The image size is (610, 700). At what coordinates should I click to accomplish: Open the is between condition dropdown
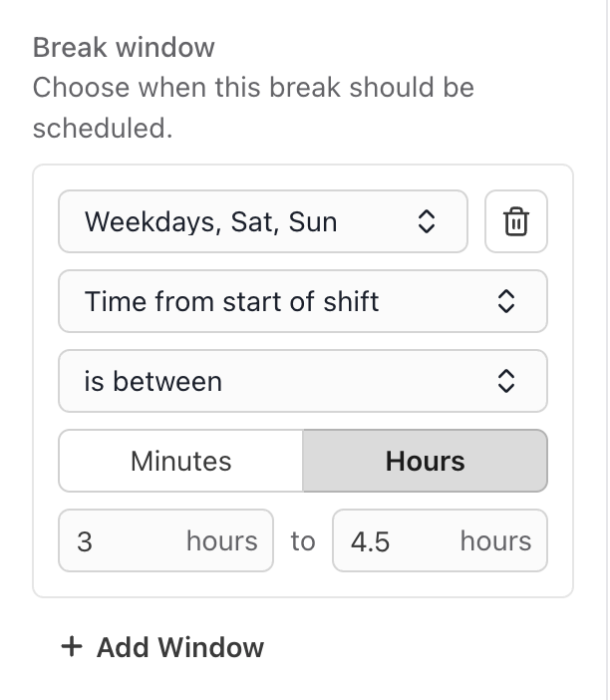(x=303, y=381)
